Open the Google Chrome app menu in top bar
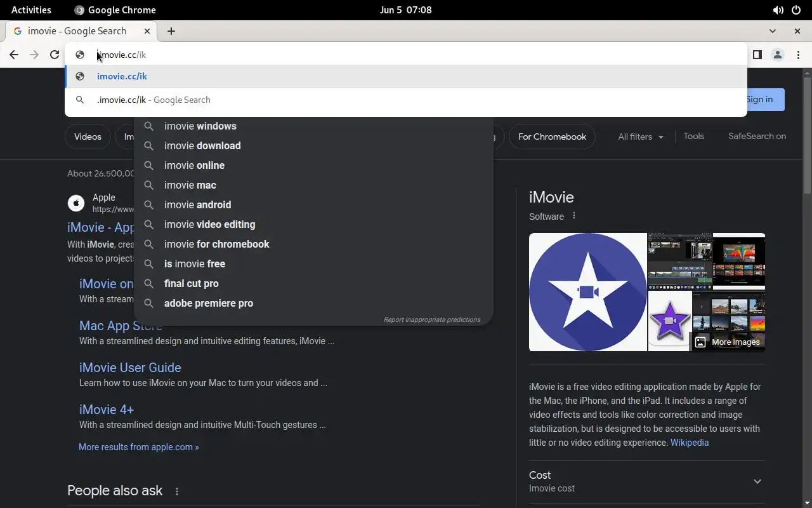 pos(115,10)
